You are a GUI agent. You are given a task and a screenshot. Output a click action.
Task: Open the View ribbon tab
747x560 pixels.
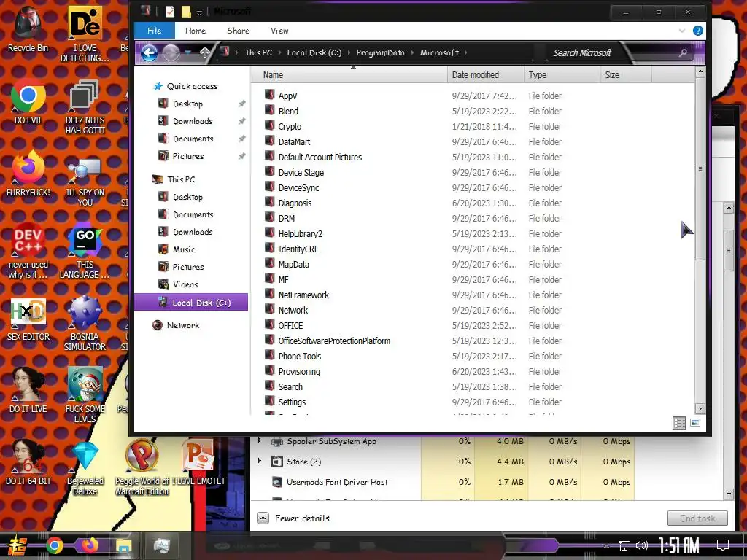tap(279, 31)
